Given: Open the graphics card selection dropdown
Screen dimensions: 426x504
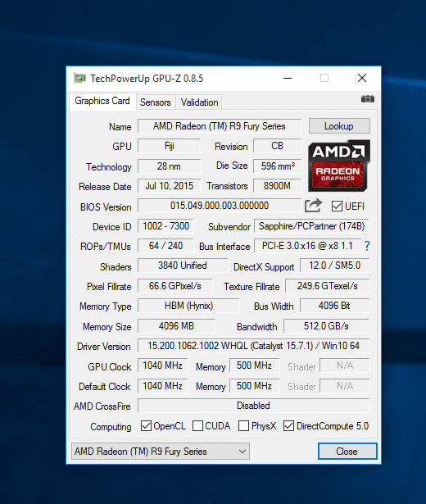Looking at the screenshot, I should [x=161, y=452].
